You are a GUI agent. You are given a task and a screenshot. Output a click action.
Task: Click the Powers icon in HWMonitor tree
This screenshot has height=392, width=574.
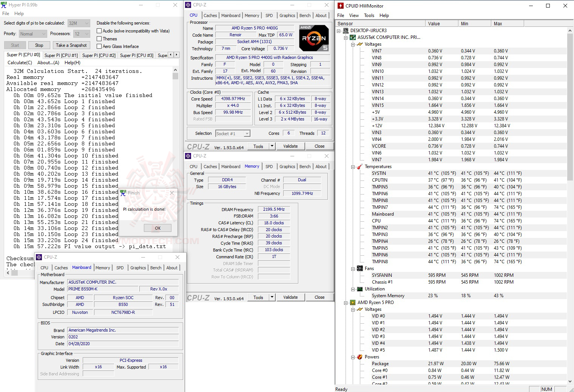[x=360, y=357]
